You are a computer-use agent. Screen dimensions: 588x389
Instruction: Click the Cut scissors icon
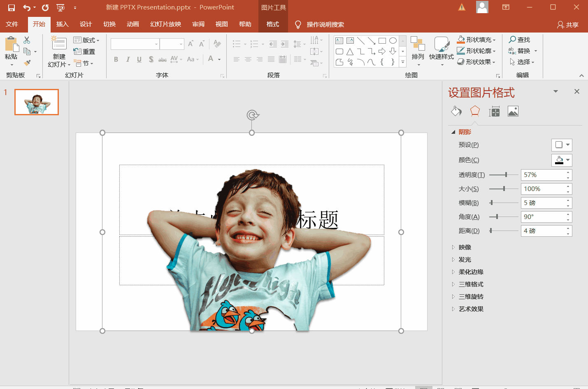point(27,40)
